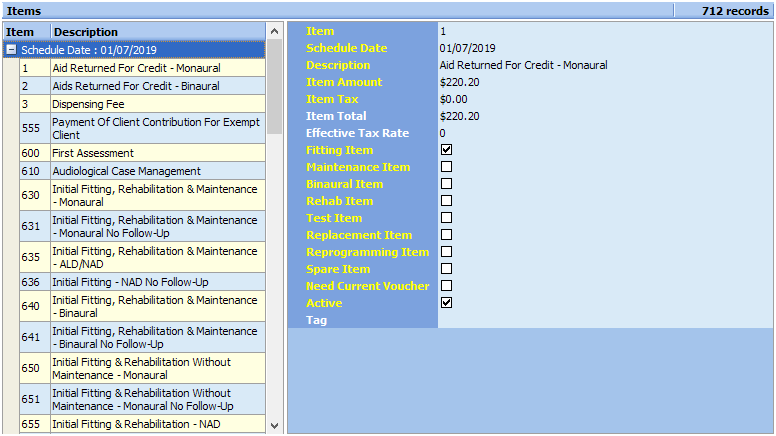Toggle the Rehab Item checkbox
The image size is (776, 436).
[x=446, y=200]
